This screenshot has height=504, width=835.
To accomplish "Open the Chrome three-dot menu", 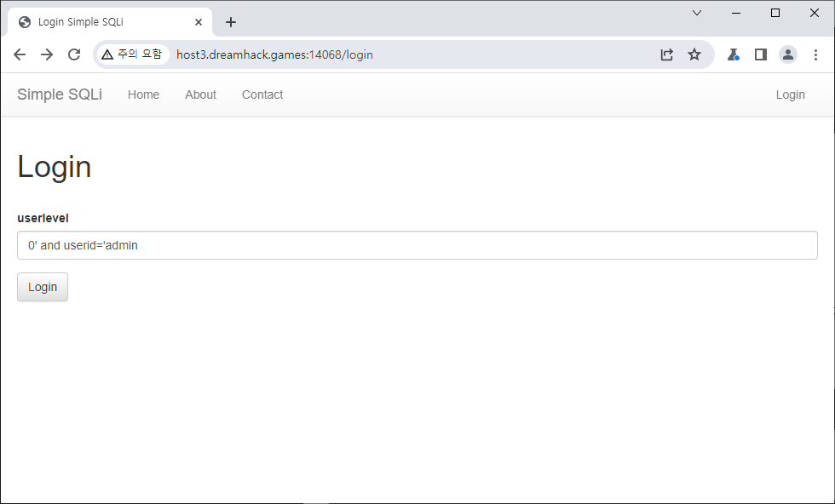I will [x=815, y=54].
